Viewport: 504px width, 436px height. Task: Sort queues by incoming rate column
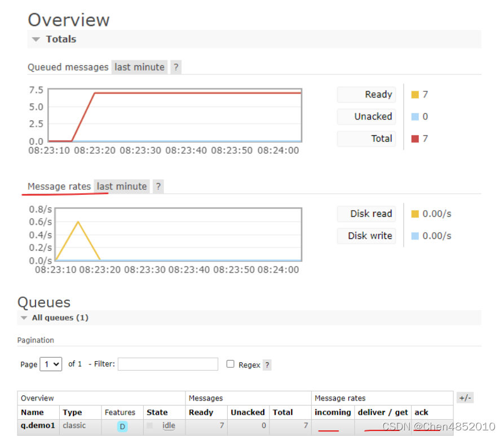coord(333,412)
